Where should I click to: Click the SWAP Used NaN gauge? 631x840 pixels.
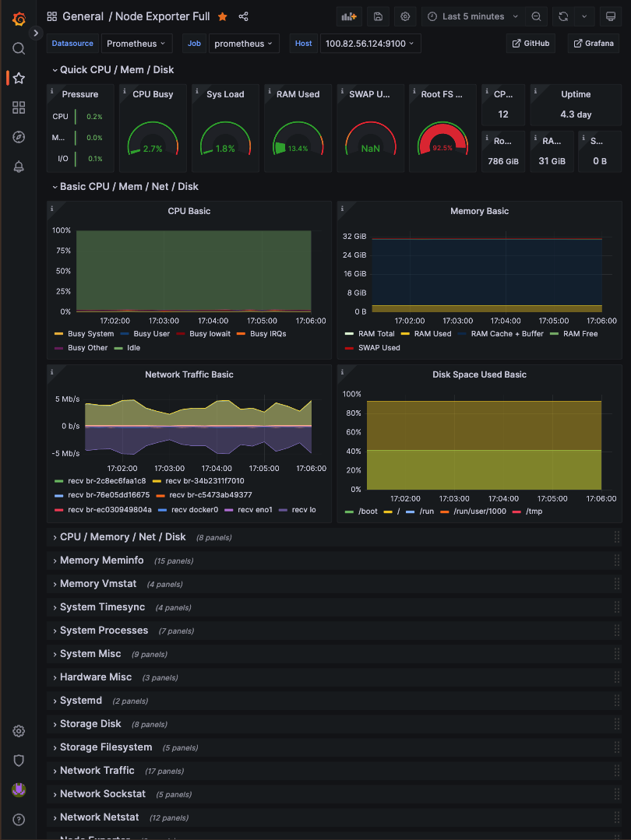(371, 139)
